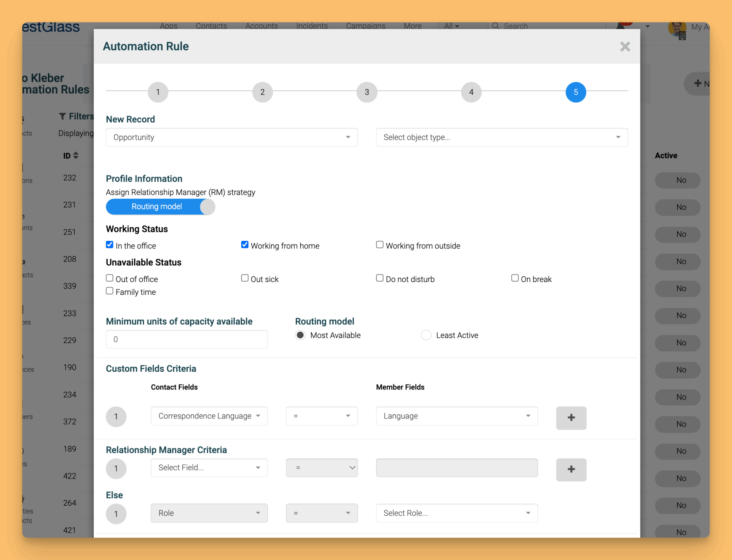
Task: Add a new Custom Fields Criteria row
Action: point(571,418)
